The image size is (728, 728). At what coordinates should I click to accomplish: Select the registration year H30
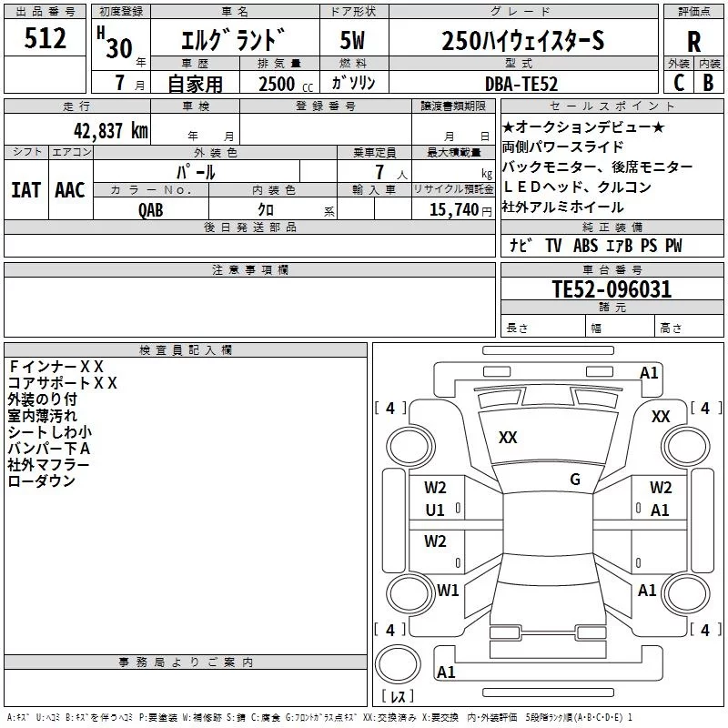click(116, 43)
